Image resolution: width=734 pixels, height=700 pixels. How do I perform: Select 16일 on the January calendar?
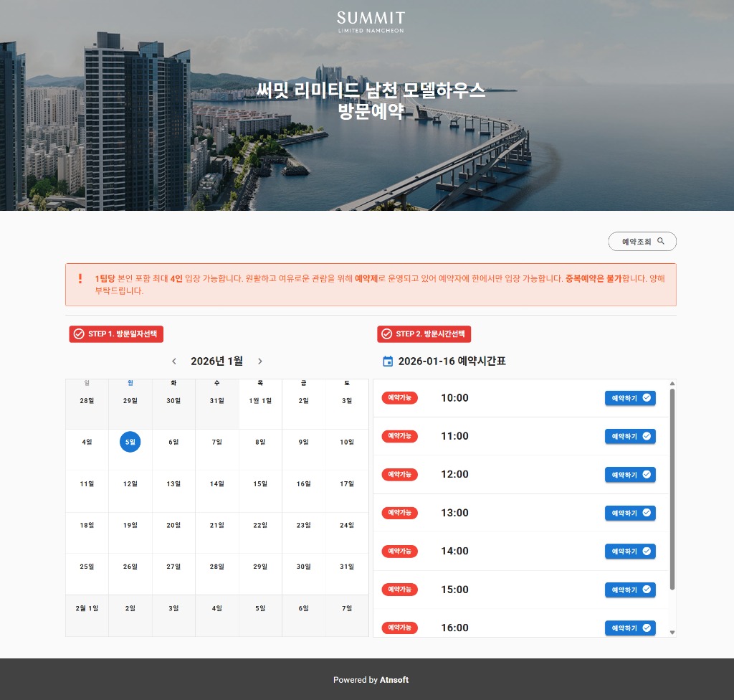[303, 483]
